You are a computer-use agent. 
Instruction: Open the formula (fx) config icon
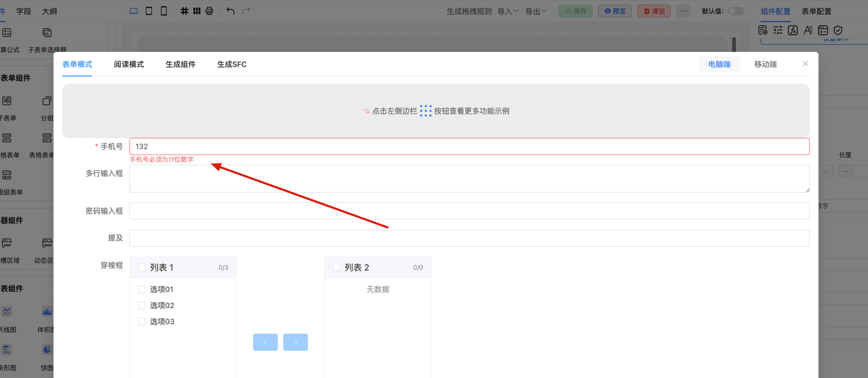pos(793,30)
